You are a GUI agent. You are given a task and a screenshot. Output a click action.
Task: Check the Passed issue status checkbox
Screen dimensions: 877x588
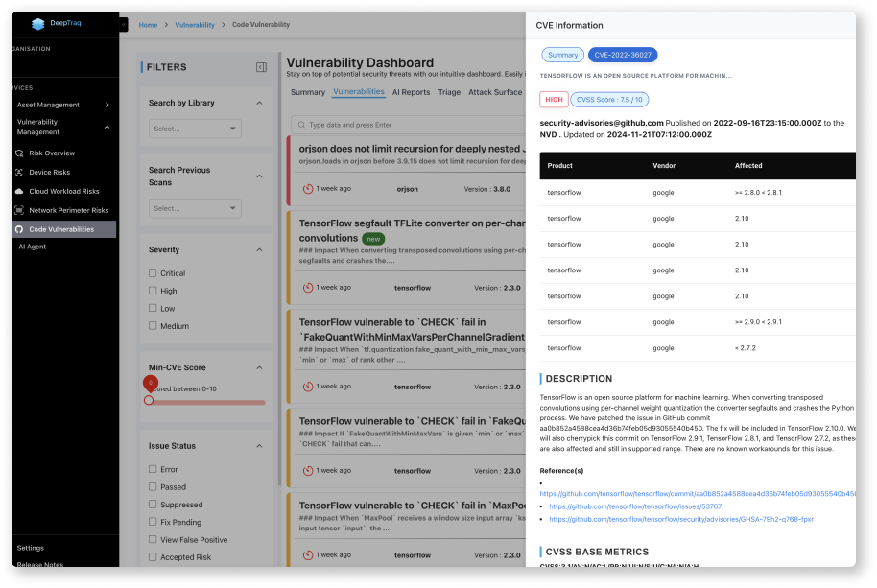click(153, 487)
